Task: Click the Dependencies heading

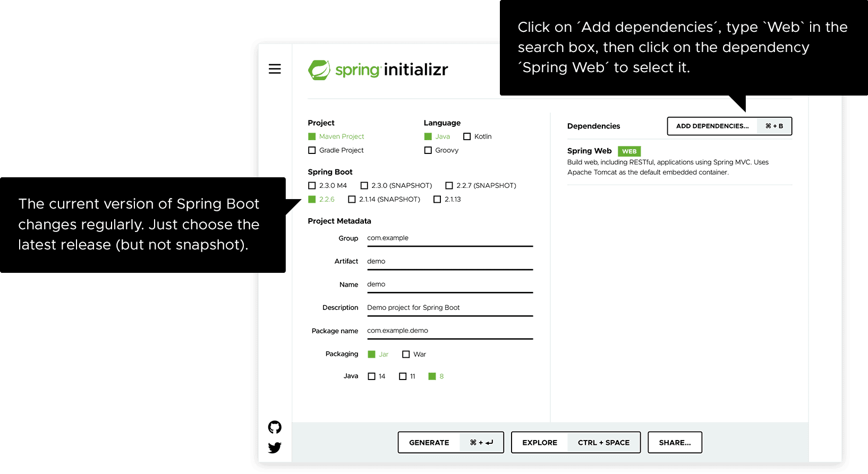Action: click(593, 126)
